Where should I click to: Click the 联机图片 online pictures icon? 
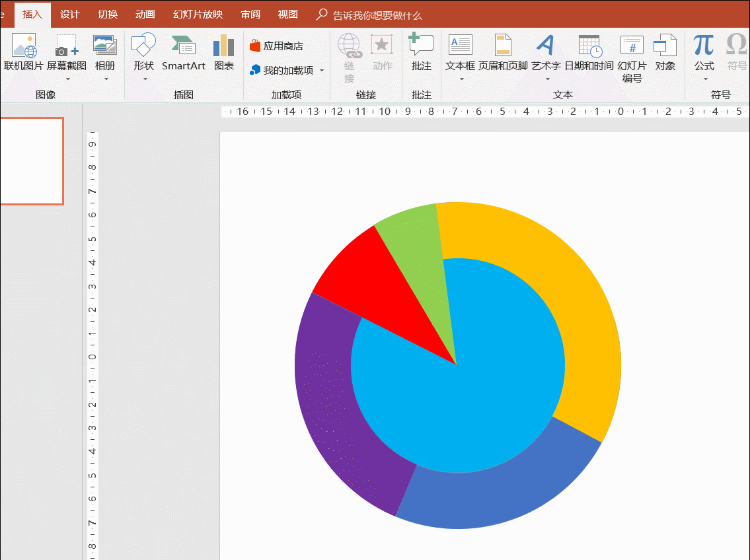coord(24,46)
